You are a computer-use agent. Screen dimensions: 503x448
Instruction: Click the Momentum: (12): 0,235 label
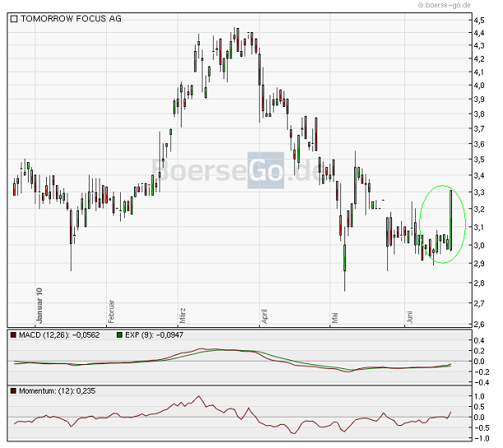click(57, 391)
